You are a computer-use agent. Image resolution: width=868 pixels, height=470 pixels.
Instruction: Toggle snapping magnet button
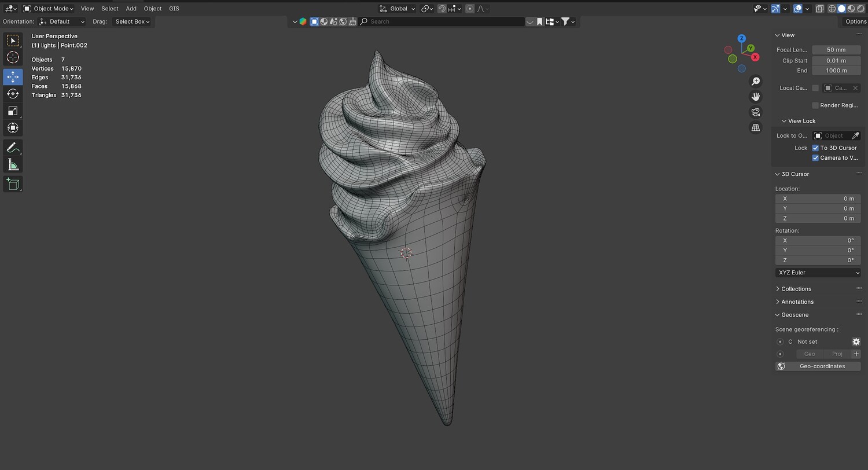(442, 9)
